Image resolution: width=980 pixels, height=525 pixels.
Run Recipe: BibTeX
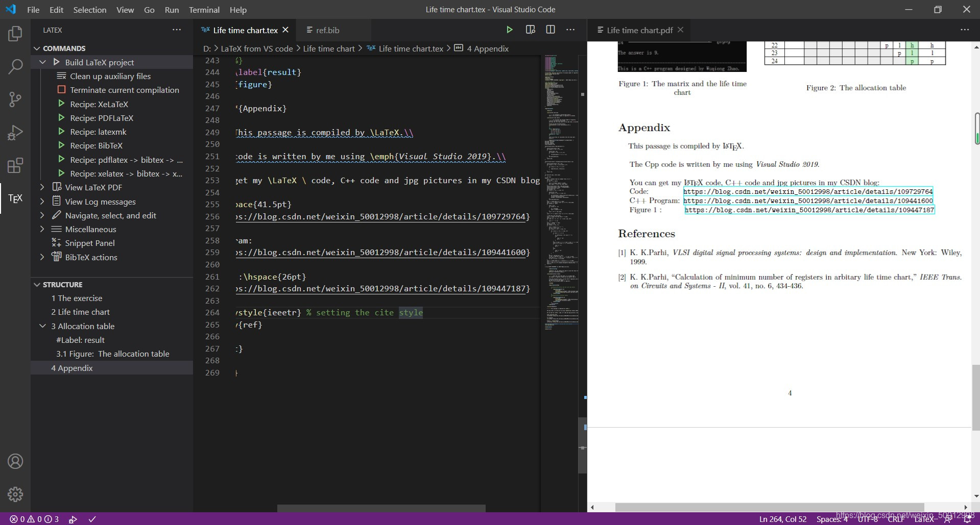pyautogui.click(x=96, y=145)
